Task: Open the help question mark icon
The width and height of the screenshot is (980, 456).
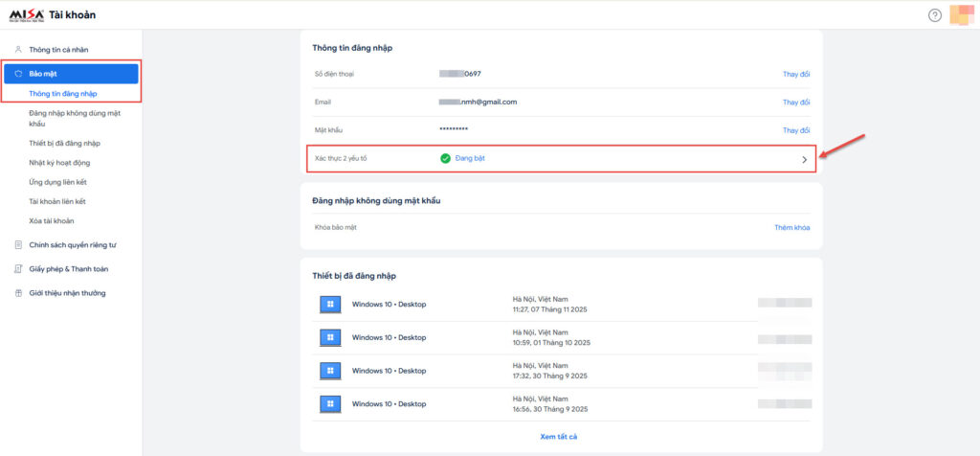Action: pyautogui.click(x=935, y=15)
